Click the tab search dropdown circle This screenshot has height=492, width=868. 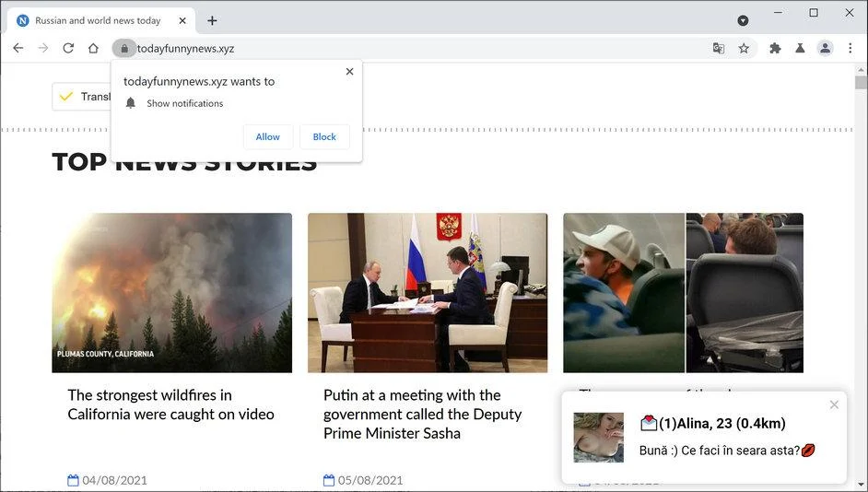743,20
